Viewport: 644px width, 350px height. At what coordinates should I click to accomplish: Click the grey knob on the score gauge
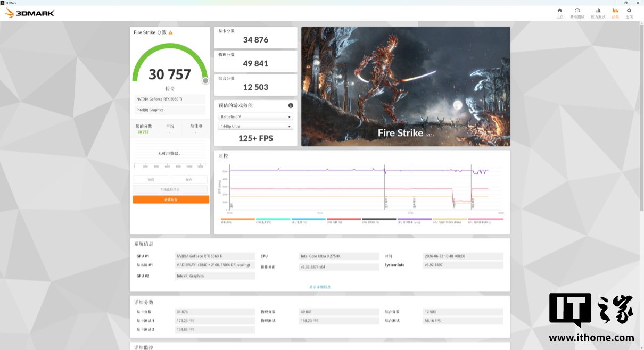click(205, 81)
